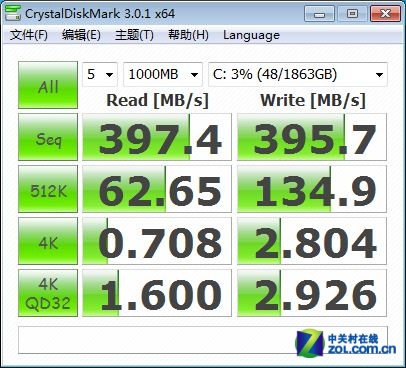406x368 pixels.
Task: Run all benchmarks with All button
Action: click(x=48, y=85)
